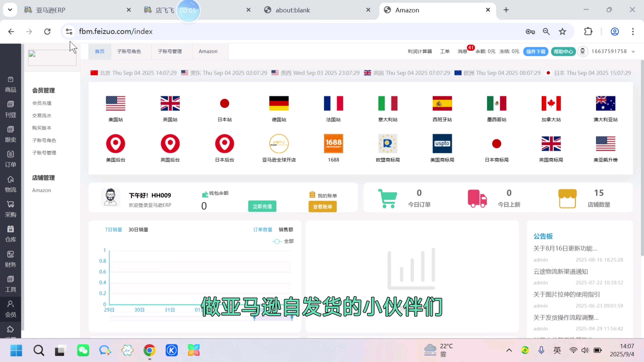Image resolution: width=644 pixels, height=362 pixels.
Task: Expand the account menu next to 16637591758
Action: (x=633, y=52)
